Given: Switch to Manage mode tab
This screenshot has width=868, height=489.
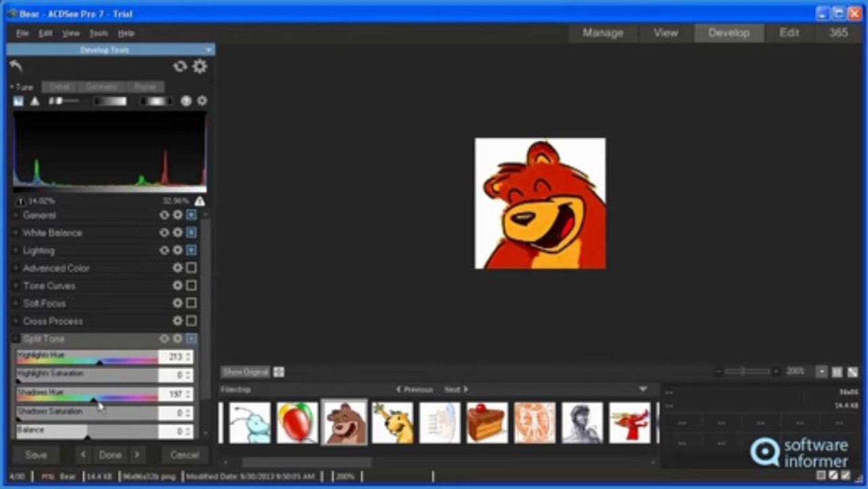Looking at the screenshot, I should pyautogui.click(x=603, y=33).
